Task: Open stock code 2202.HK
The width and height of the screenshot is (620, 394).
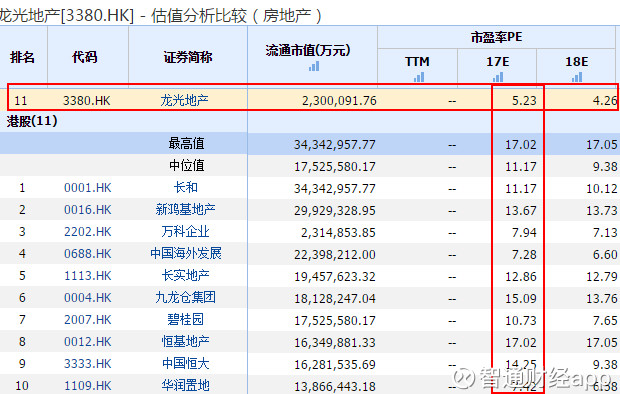Action: point(88,232)
